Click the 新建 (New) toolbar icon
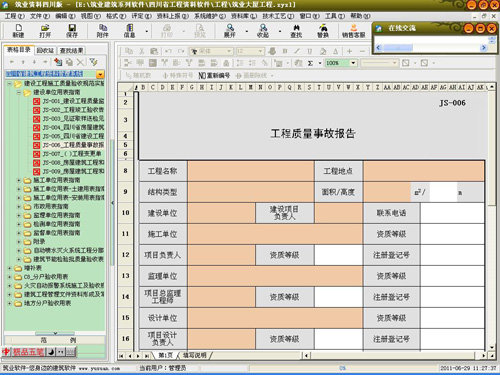Screen dimensions: 500x375 [x=18, y=31]
